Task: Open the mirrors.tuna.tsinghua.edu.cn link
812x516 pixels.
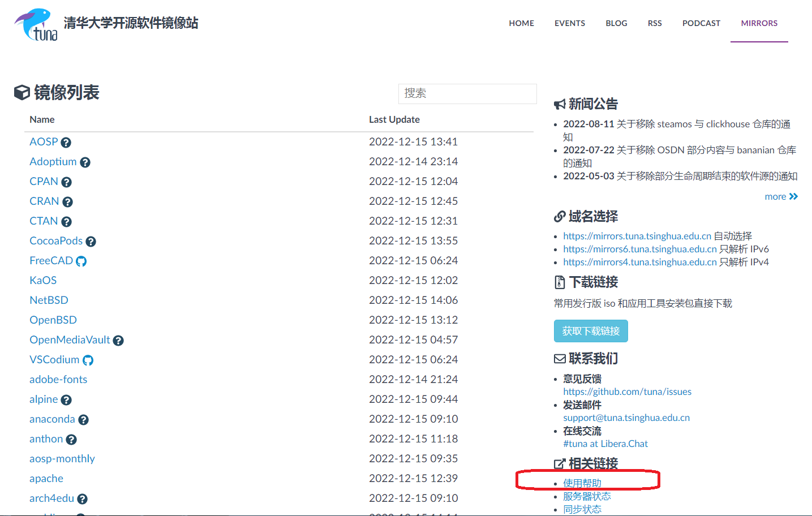Action: (x=637, y=236)
